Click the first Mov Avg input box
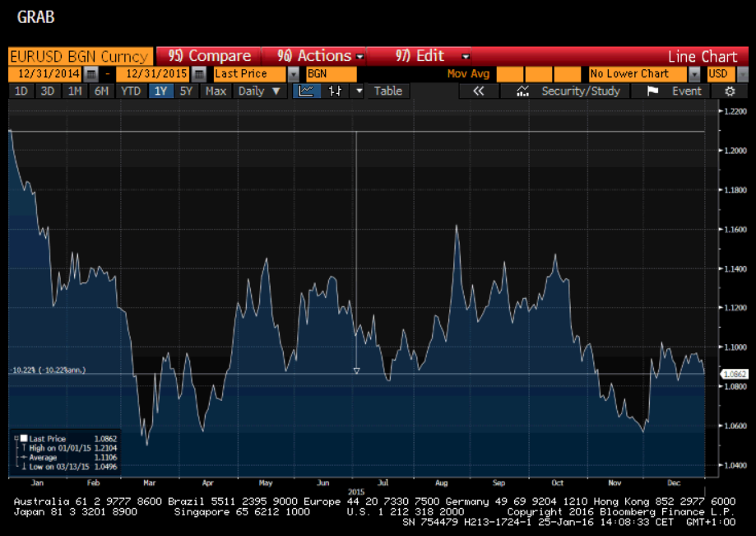756x536 pixels. coord(510,74)
